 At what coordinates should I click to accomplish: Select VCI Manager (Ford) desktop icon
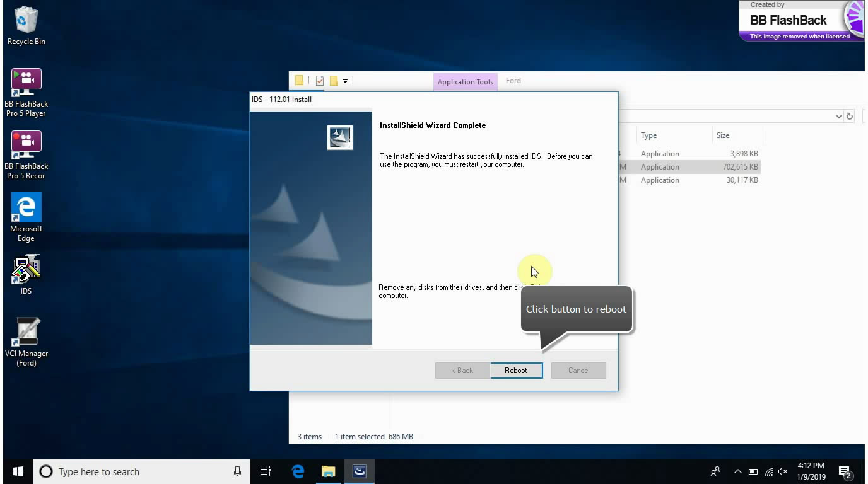point(26,342)
